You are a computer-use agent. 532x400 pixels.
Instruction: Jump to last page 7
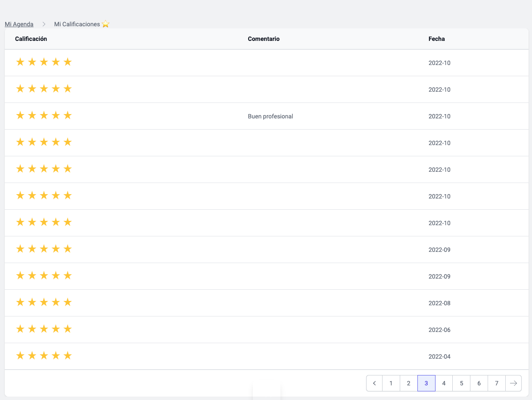click(497, 383)
